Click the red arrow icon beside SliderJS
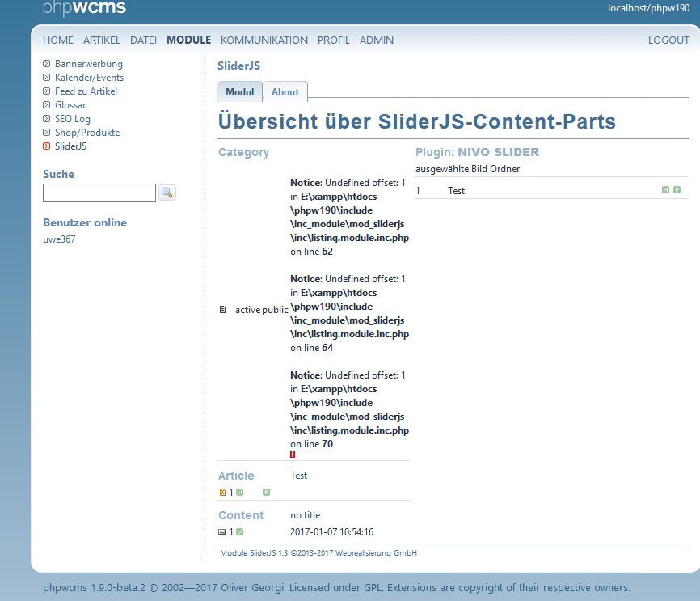 coord(47,146)
